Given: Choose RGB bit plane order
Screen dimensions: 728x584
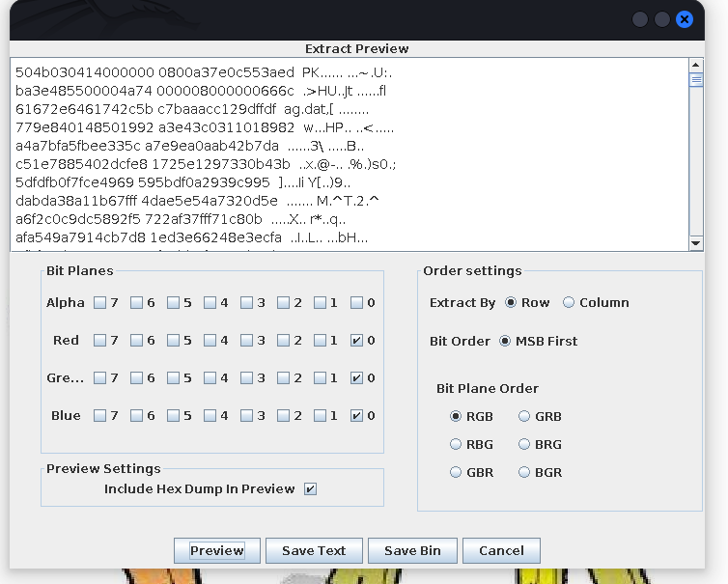Looking at the screenshot, I should tap(456, 416).
